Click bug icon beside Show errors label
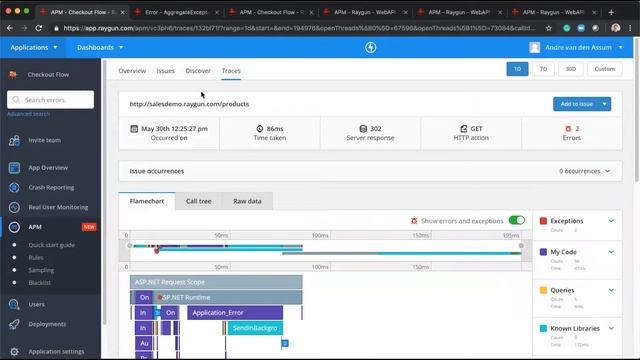 [414, 221]
